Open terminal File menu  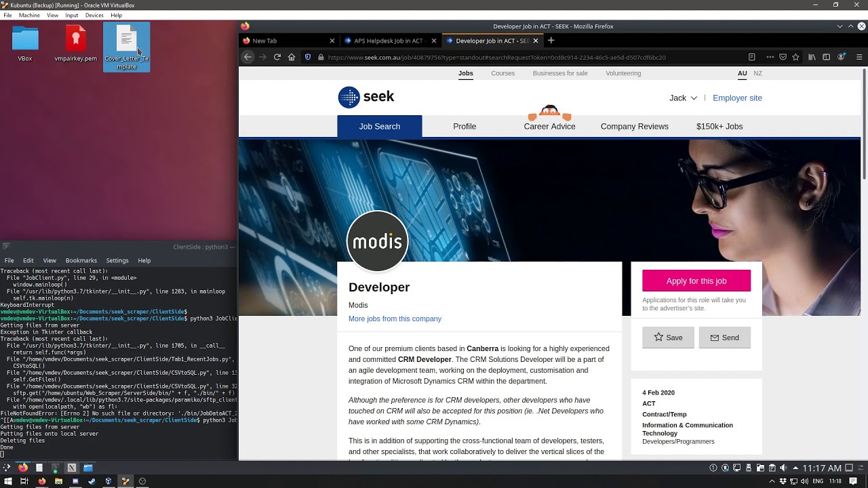click(9, 260)
